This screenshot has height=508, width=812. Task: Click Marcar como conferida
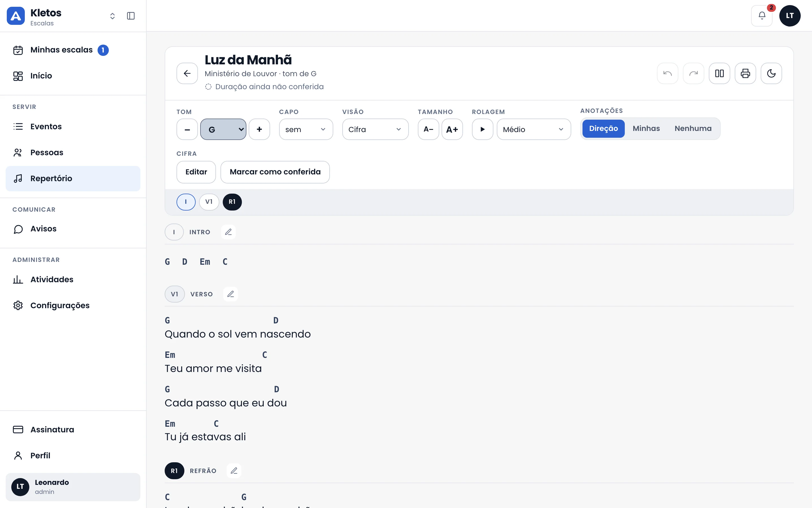tap(275, 172)
